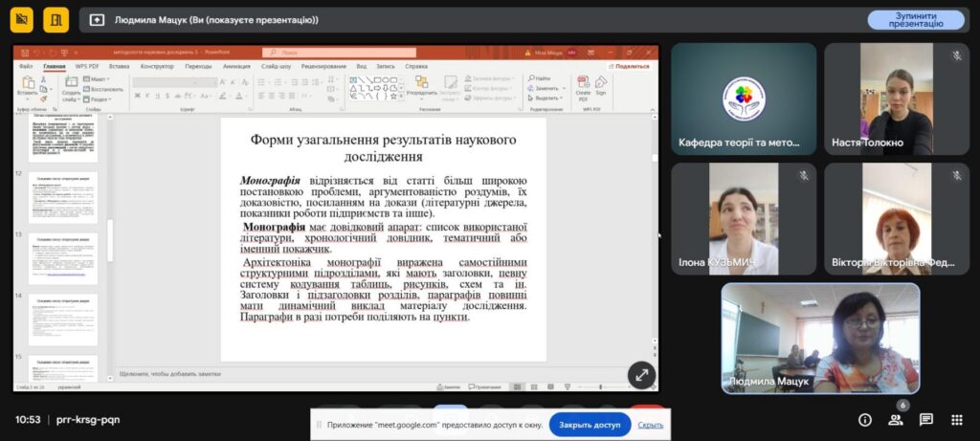This screenshot has height=441, width=980.
Task: Click the Вставить paste icon in ribbon
Action: (x=28, y=90)
